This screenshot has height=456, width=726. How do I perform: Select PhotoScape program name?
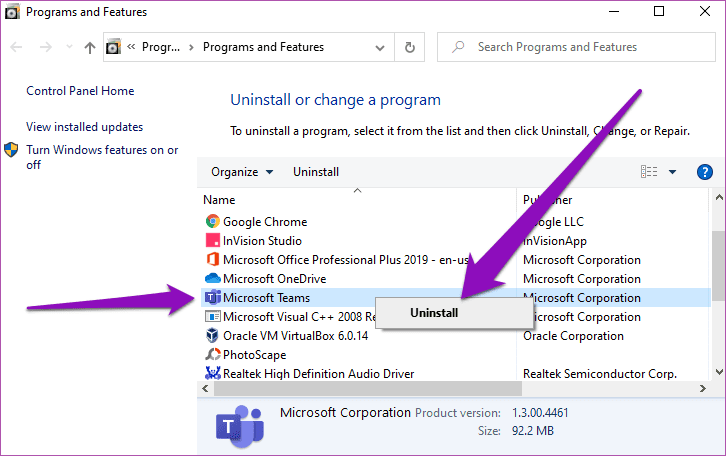255,355
